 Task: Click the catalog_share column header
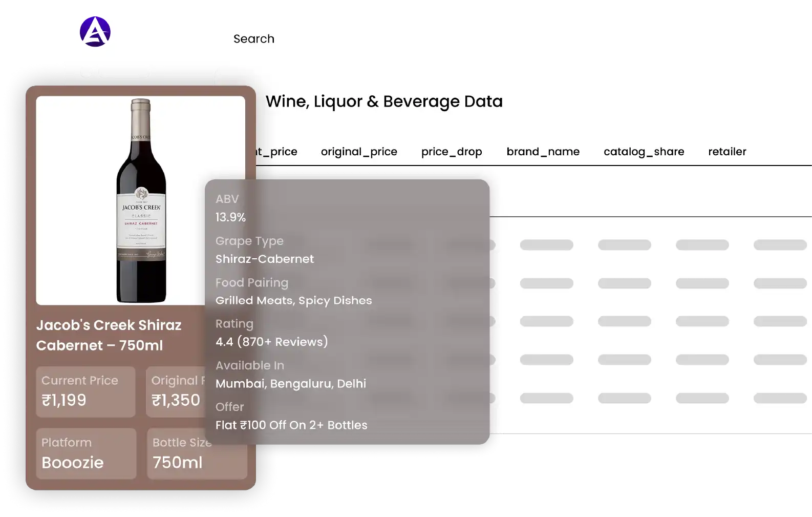(644, 152)
